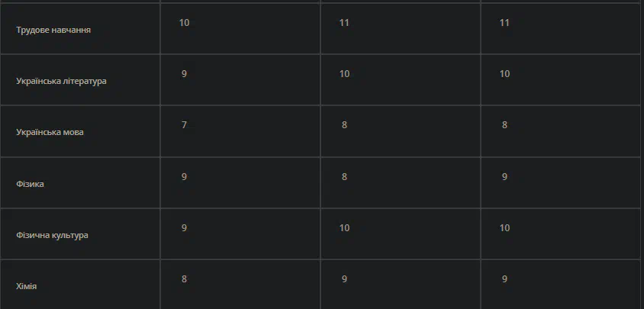Select first-column grade 9 in Фізична культура row
Screen dimensions: 644x309
point(184,227)
